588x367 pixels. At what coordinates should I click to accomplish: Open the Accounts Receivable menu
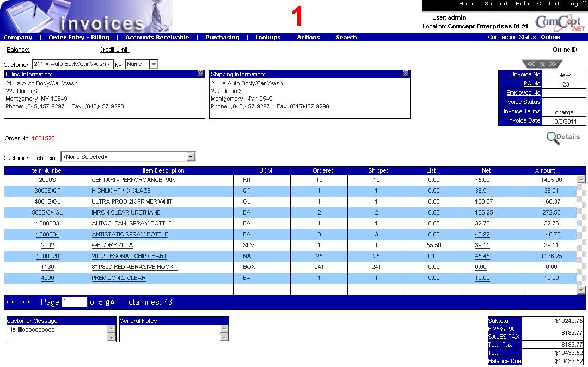(157, 38)
